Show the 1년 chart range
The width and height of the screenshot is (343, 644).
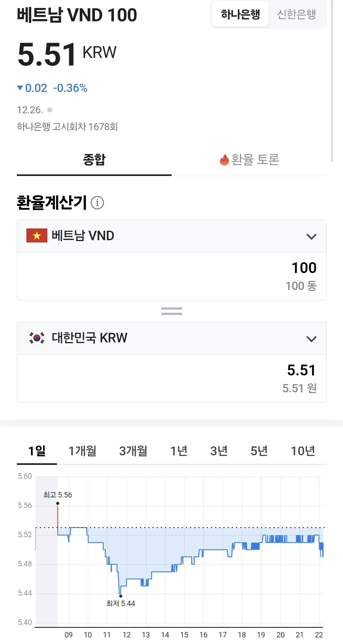179,451
